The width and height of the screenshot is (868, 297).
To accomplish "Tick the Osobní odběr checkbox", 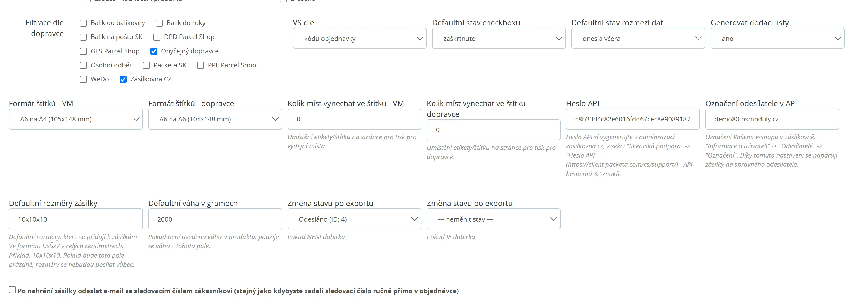I will (83, 65).
